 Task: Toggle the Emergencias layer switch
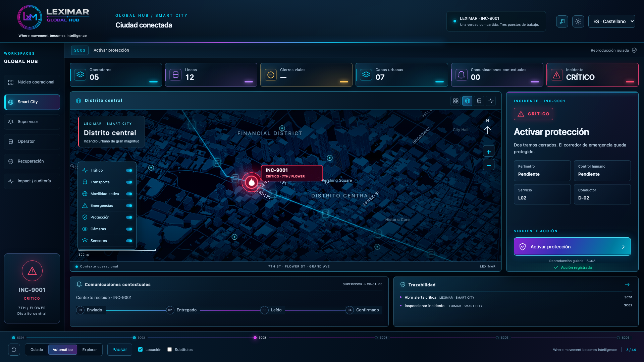click(x=129, y=206)
